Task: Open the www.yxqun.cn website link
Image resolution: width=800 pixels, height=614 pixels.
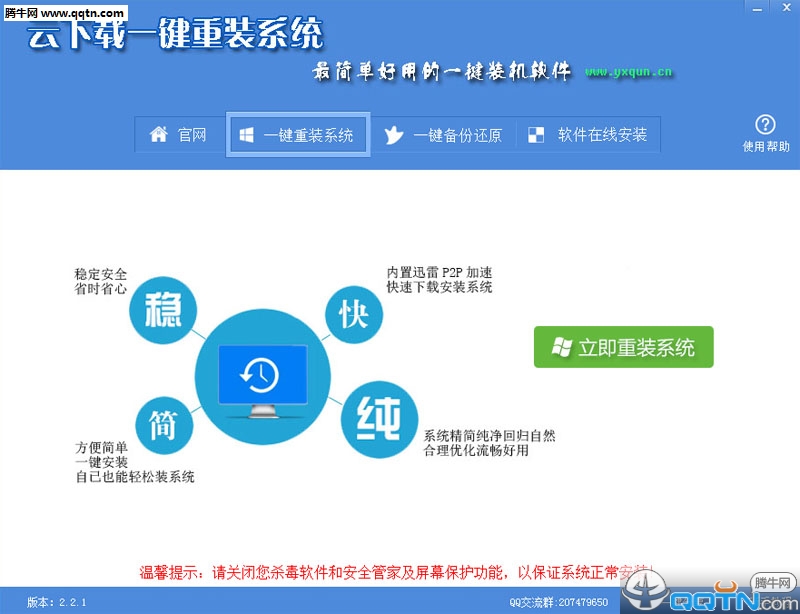Action: coord(628,71)
